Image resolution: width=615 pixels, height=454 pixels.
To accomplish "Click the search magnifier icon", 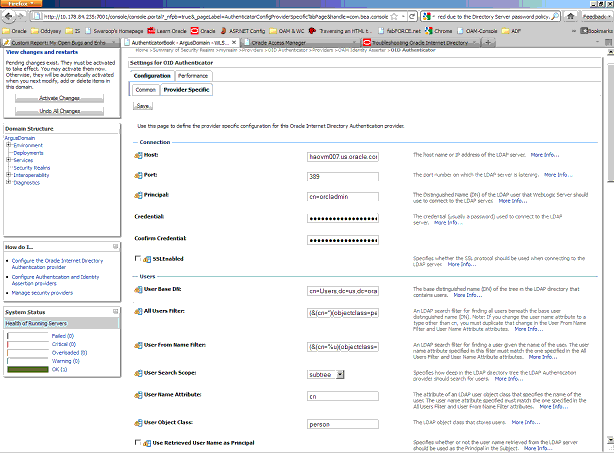I will point(555,16).
